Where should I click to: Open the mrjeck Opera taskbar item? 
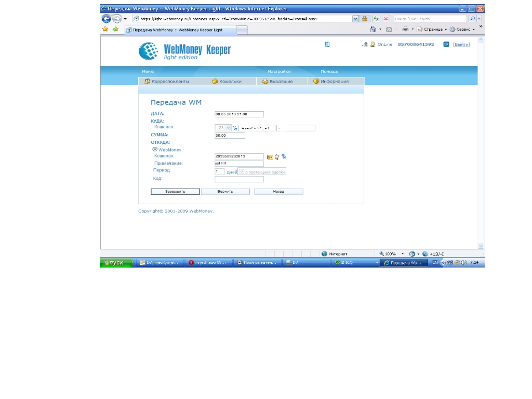(x=209, y=262)
